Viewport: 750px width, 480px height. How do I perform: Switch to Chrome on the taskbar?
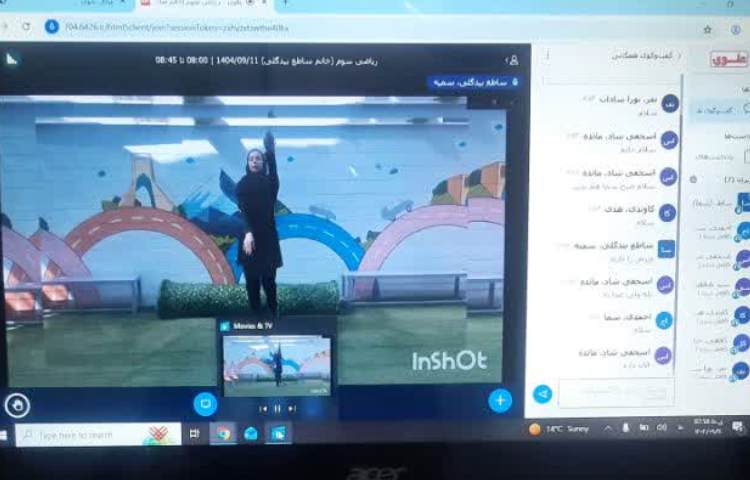pos(223,434)
